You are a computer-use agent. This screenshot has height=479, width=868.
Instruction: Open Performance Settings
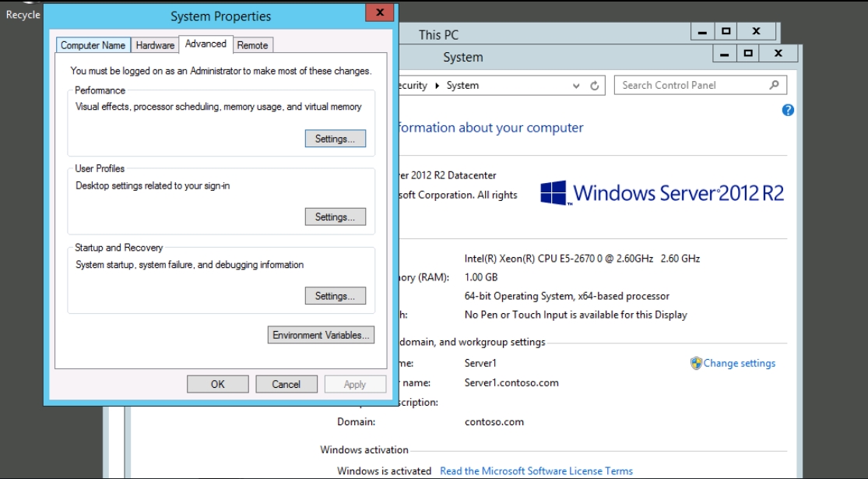335,139
